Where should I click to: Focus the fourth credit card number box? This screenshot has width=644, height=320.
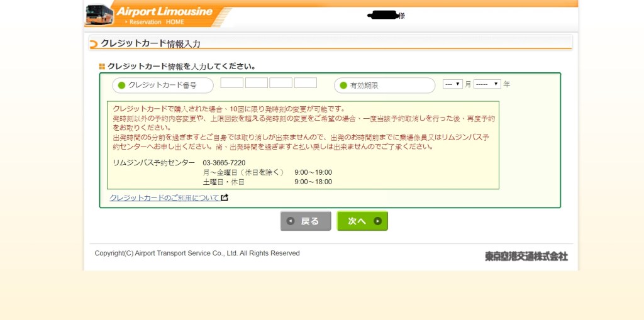point(305,83)
